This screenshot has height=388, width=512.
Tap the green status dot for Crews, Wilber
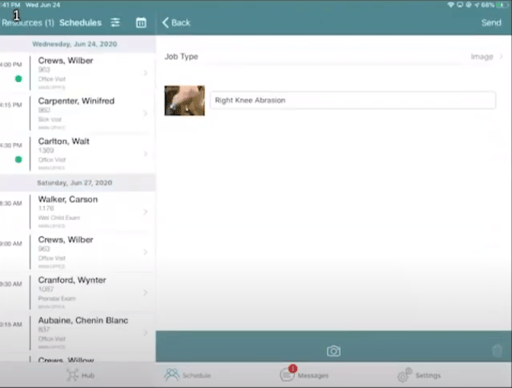click(19, 79)
